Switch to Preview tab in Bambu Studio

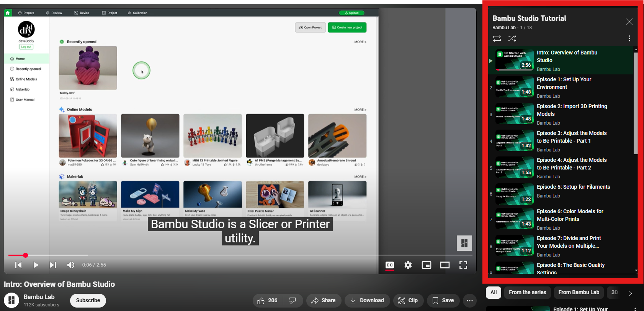54,13
